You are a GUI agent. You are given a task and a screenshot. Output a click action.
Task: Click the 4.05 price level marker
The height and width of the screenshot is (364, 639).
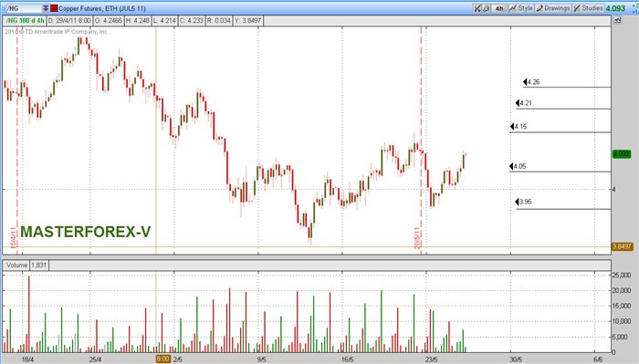518,166
